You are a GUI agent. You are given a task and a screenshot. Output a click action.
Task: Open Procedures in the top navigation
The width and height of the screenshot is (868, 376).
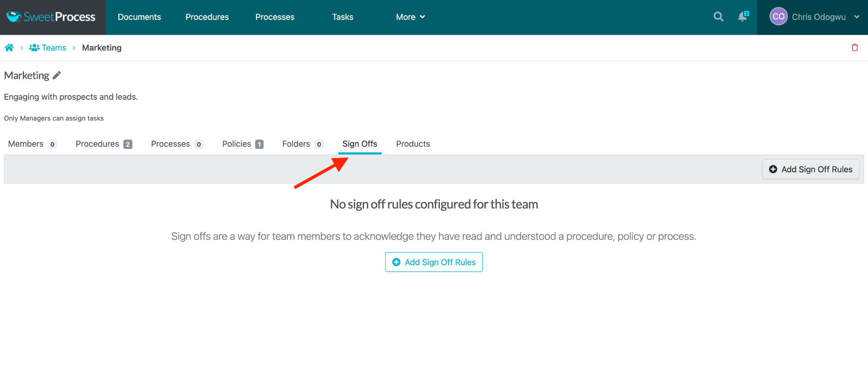207,17
